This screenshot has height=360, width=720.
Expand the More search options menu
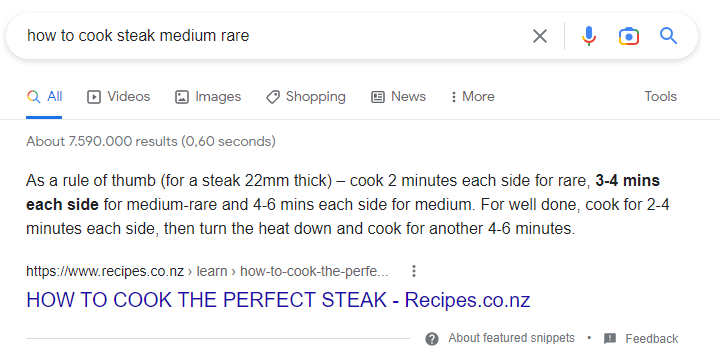[473, 96]
